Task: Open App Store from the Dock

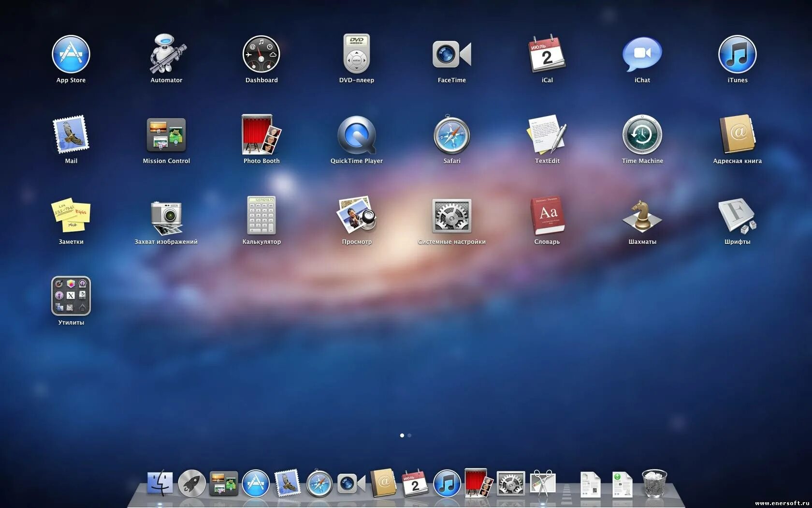Action: tap(256, 483)
